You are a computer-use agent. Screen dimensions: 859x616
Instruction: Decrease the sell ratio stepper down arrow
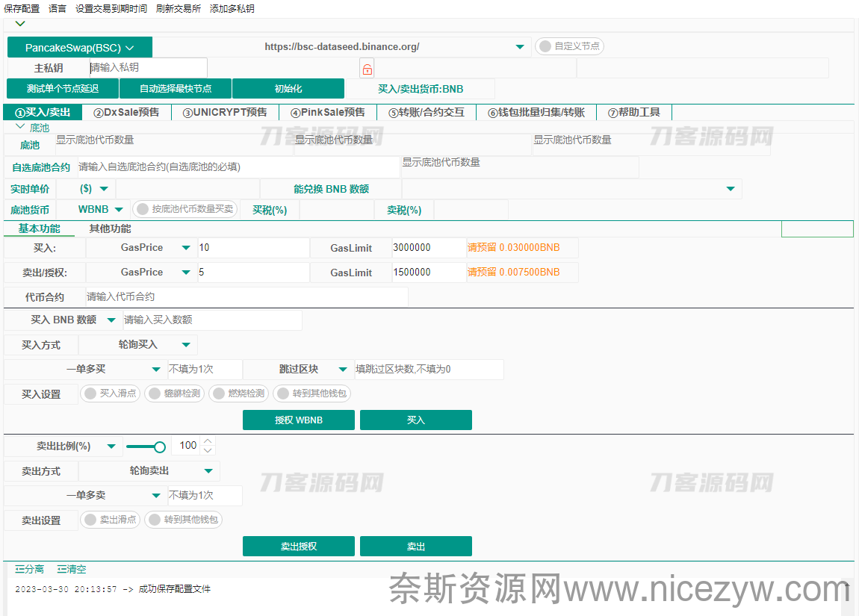coord(208,450)
